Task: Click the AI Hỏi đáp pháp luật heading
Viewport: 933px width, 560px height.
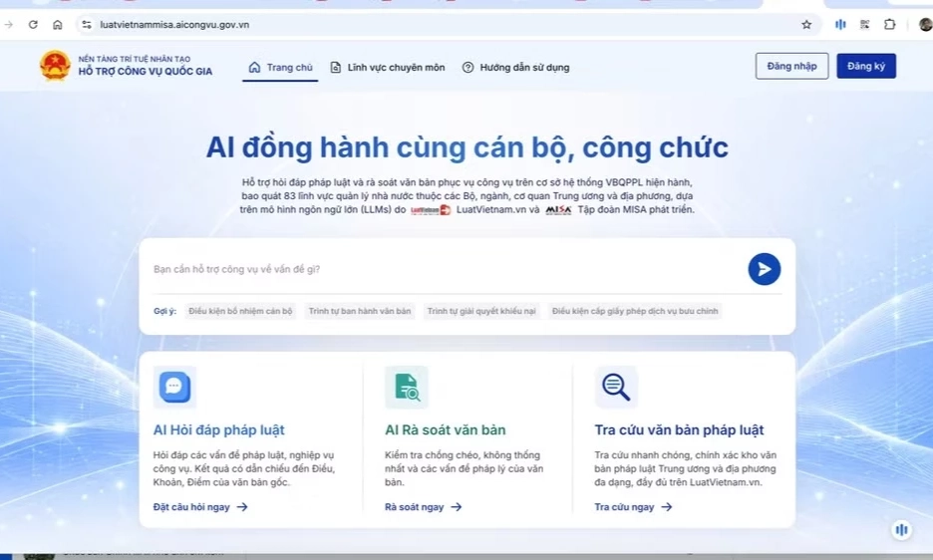Action: pyautogui.click(x=219, y=429)
